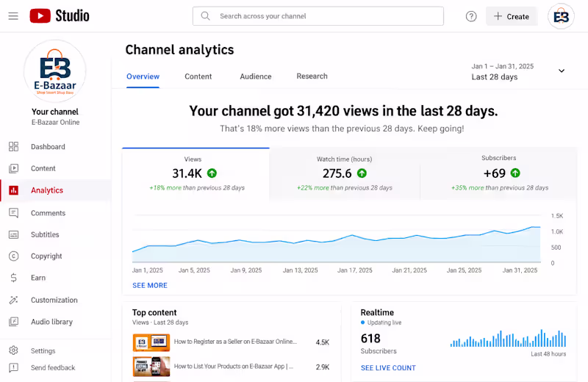This screenshot has width=588, height=382.
Task: Click the Subtitles icon in sidebar
Action: coord(13,234)
